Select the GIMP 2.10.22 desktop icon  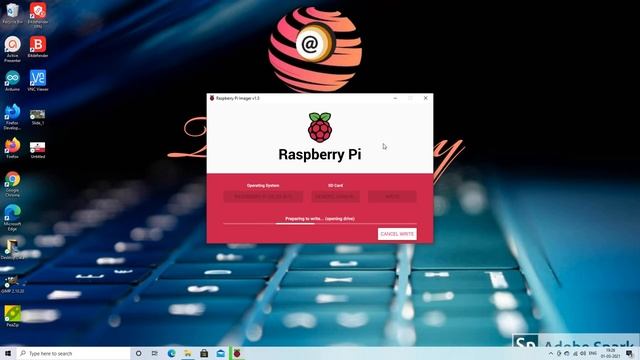(12, 284)
